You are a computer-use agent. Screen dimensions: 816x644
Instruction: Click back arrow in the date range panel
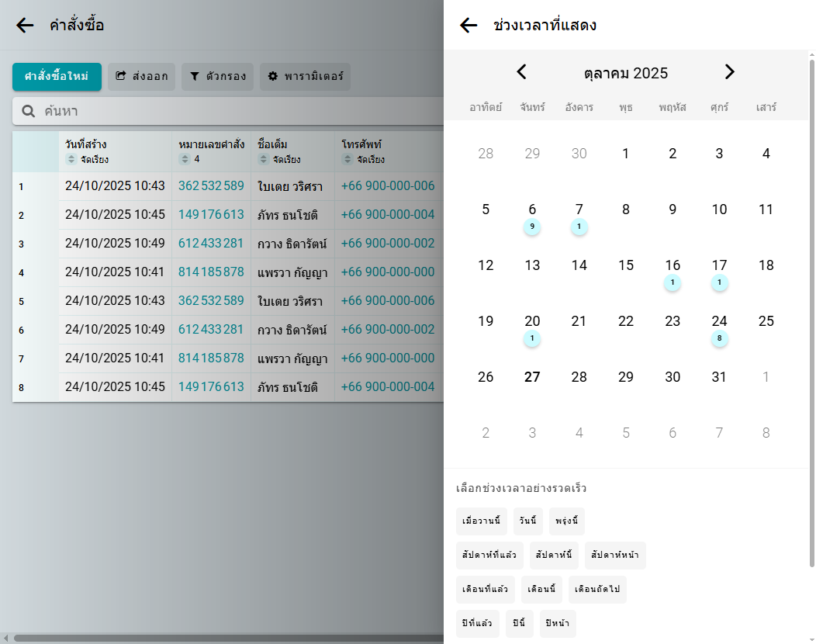coord(469,26)
